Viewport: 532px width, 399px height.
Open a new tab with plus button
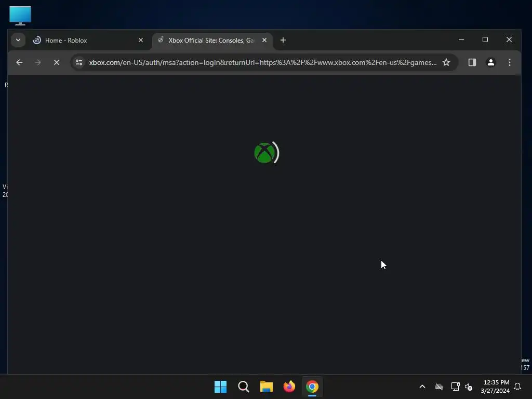[x=283, y=40]
